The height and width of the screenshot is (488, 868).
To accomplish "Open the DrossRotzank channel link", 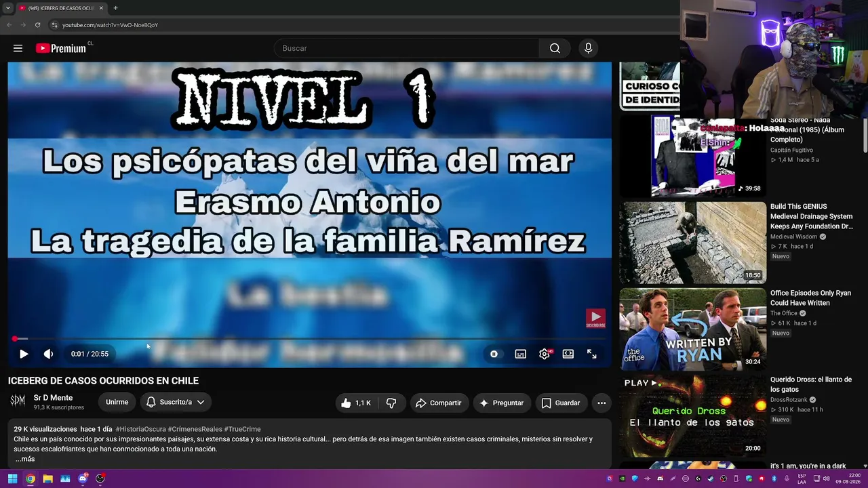I will click(x=790, y=400).
